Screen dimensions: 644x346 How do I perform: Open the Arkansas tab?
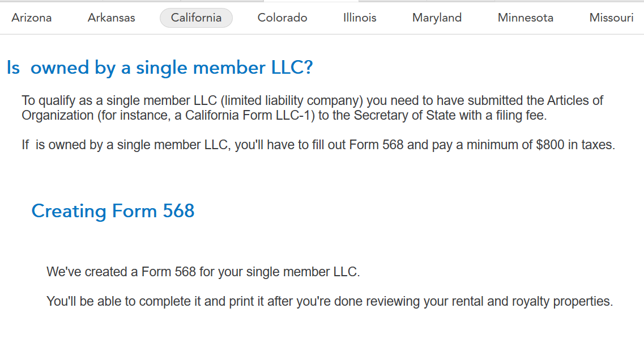112,18
